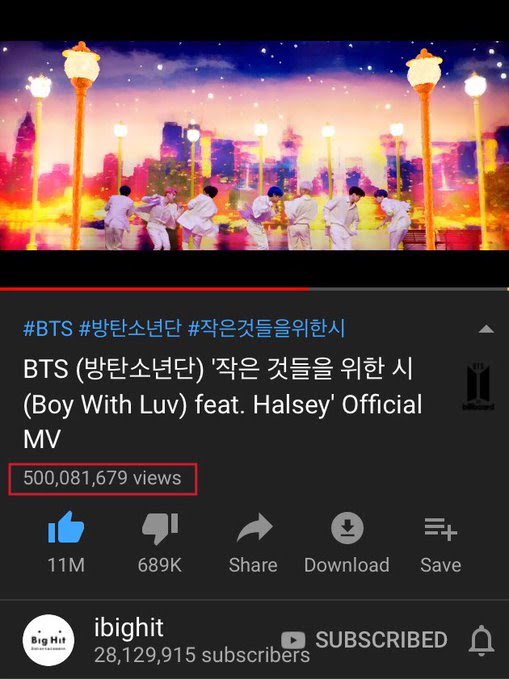Image resolution: width=509 pixels, height=679 pixels.
Task: Tap the 500,081,679 views count
Action: pyautogui.click(x=102, y=479)
